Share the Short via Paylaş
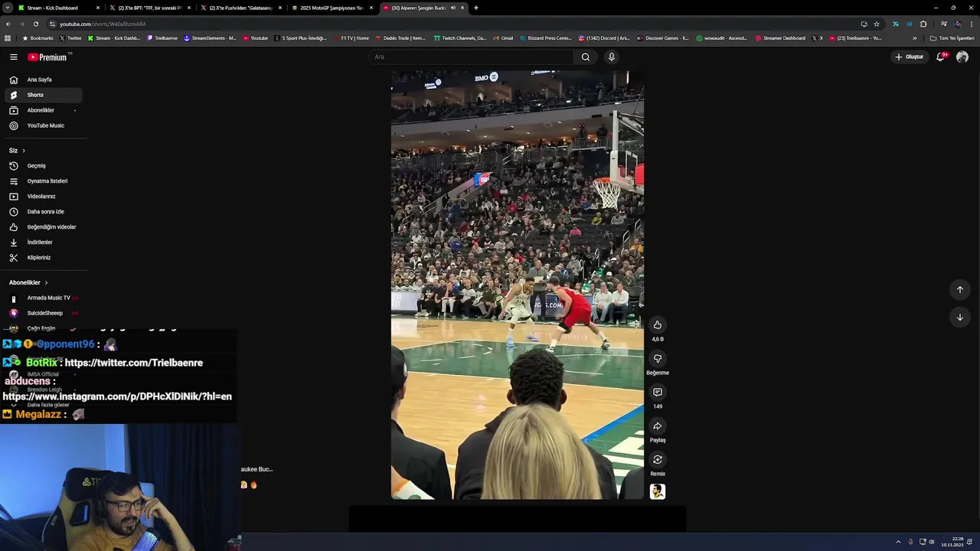Image resolution: width=980 pixels, height=551 pixels. 657,426
